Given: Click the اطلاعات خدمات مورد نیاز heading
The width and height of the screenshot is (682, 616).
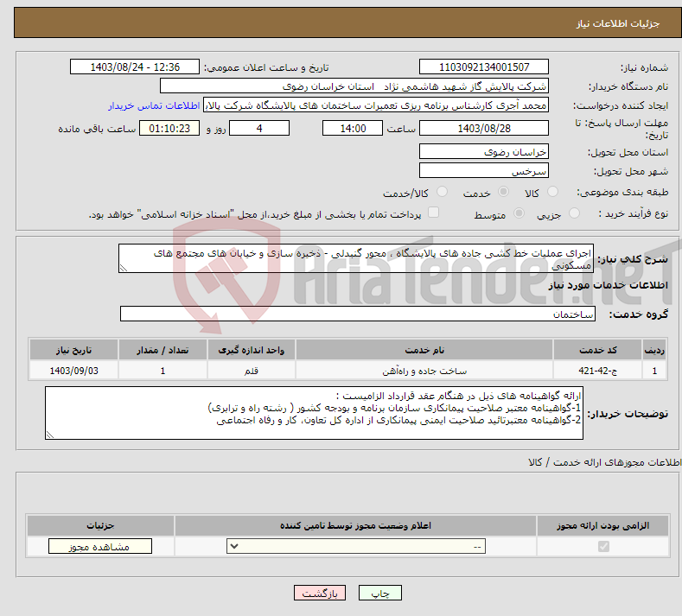Looking at the screenshot, I should click(608, 285).
